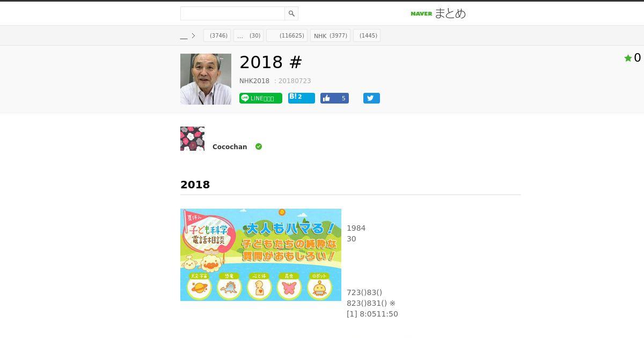Click the kids science phone consultation banner
The width and height of the screenshot is (644, 338).
(261, 255)
